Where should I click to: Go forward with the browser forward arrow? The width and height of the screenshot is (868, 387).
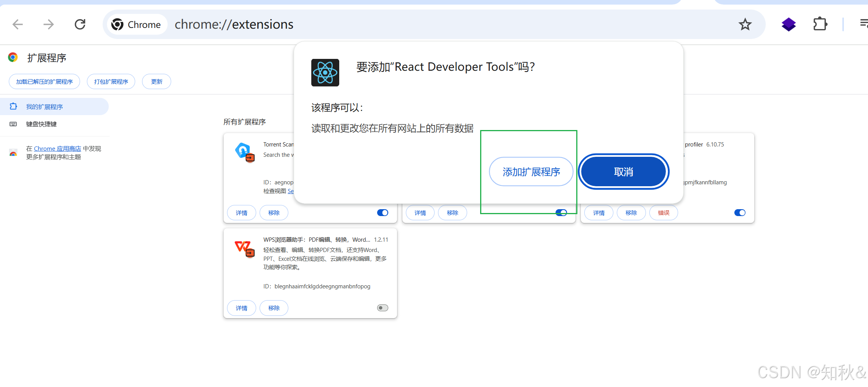49,24
